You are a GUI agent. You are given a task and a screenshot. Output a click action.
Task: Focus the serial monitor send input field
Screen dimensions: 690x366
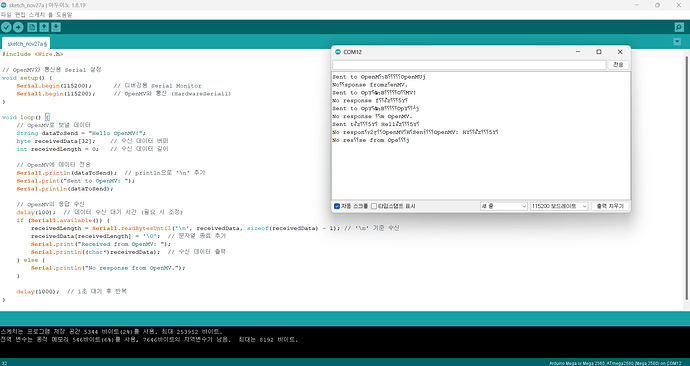pyautogui.click(x=469, y=65)
